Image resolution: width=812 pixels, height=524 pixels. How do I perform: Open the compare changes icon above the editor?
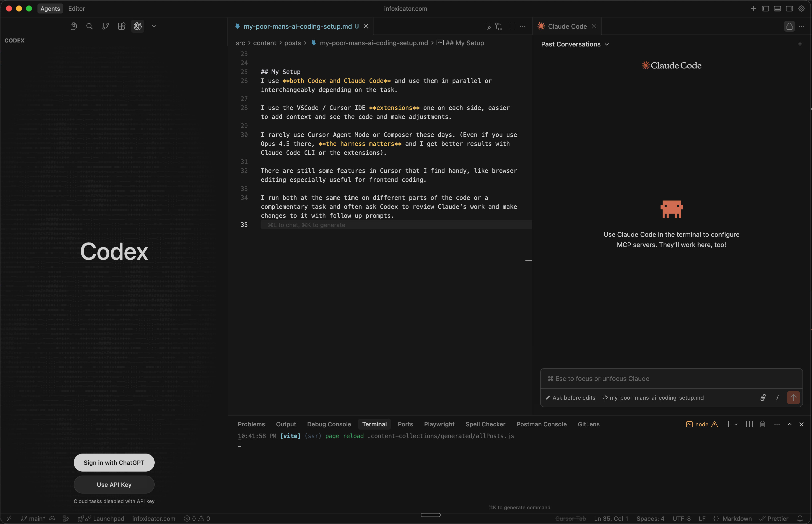click(498, 26)
